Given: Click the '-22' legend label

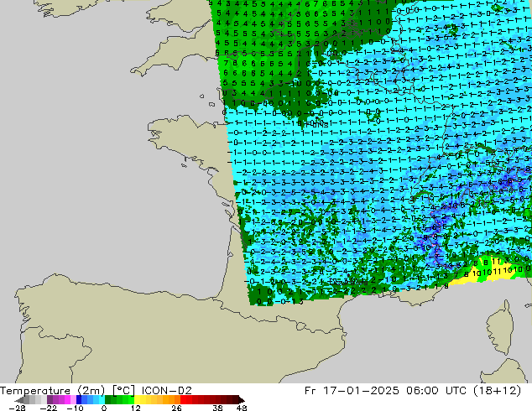Looking at the screenshot, I should coord(48,408).
